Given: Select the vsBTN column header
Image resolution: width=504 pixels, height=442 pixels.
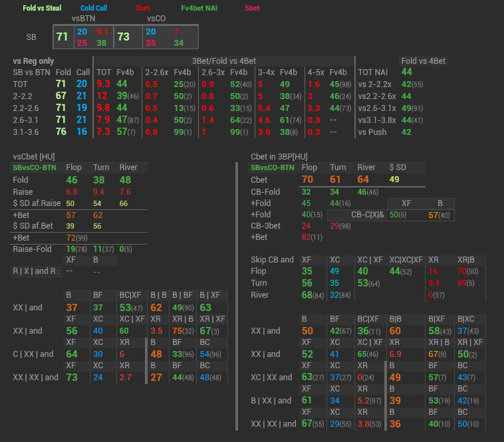Looking at the screenshot, I should pos(83,19).
